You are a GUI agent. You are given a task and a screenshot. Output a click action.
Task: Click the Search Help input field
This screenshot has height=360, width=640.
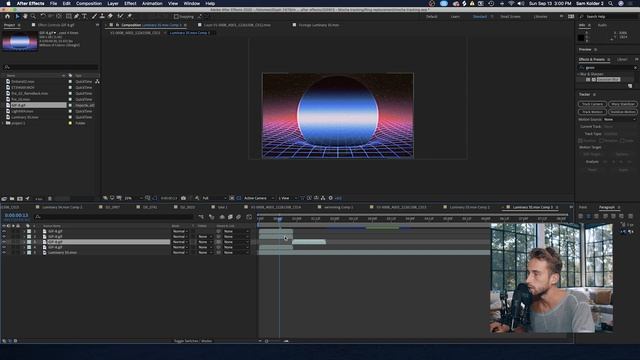(609, 17)
